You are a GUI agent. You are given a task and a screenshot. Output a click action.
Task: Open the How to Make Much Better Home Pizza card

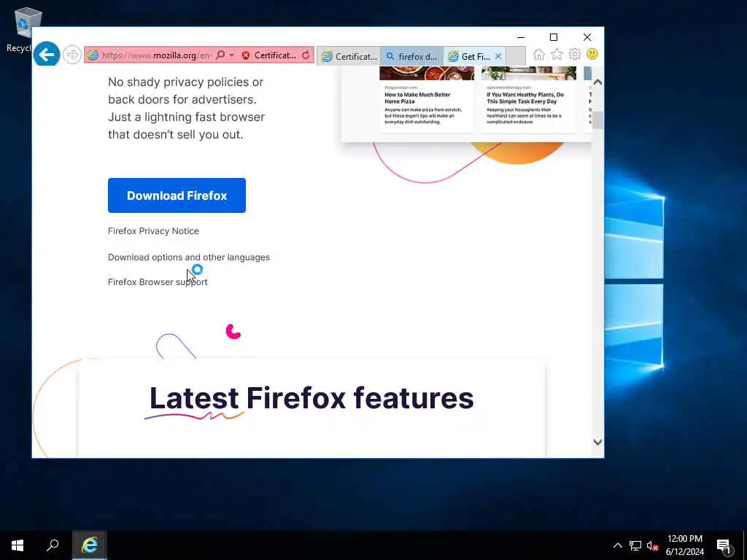tap(426, 99)
